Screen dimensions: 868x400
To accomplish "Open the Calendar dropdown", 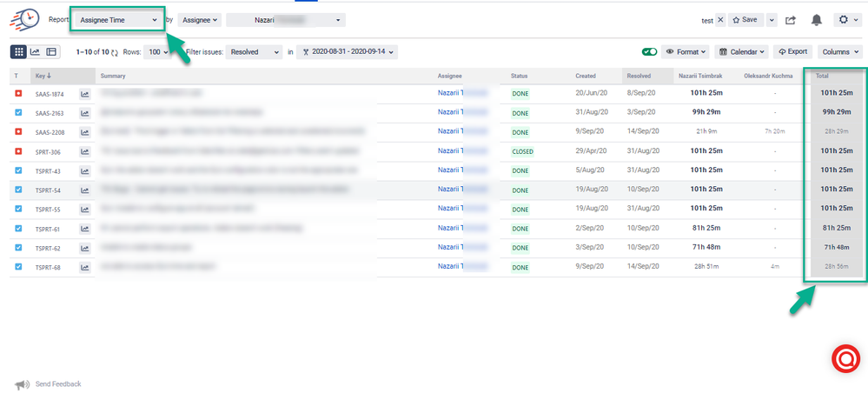I will click(742, 51).
